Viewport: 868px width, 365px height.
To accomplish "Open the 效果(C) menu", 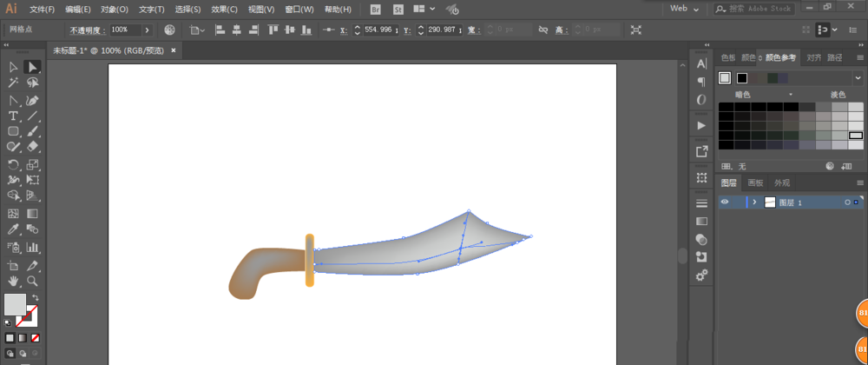I will (x=224, y=9).
